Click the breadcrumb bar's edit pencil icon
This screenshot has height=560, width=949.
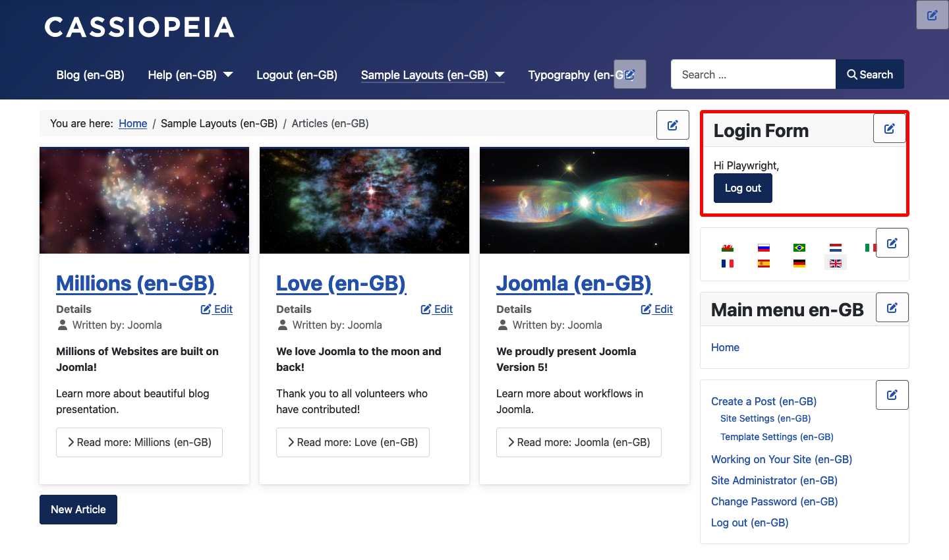[672, 125]
